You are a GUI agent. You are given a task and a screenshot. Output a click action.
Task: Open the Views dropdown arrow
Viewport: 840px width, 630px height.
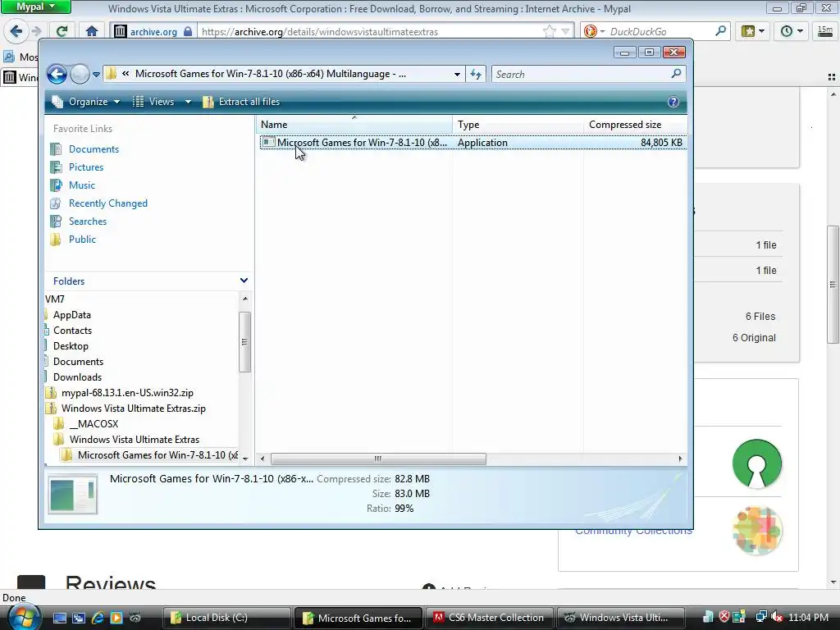point(188,102)
